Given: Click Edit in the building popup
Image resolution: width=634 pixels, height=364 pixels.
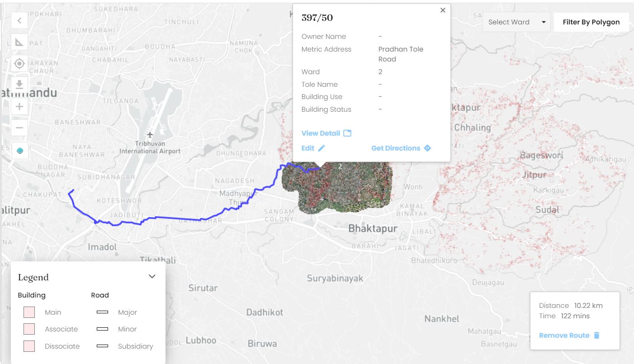Looking at the screenshot, I should (x=313, y=148).
